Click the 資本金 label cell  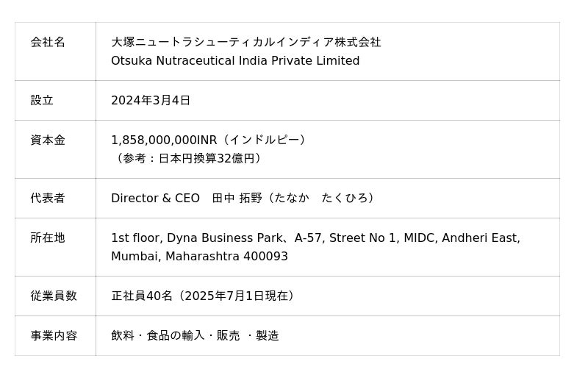(x=48, y=140)
